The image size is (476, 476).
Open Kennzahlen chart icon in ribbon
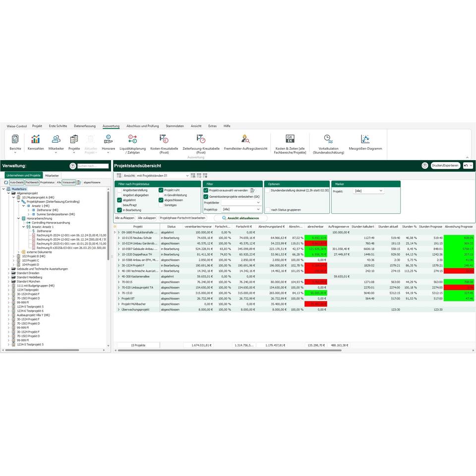36,139
